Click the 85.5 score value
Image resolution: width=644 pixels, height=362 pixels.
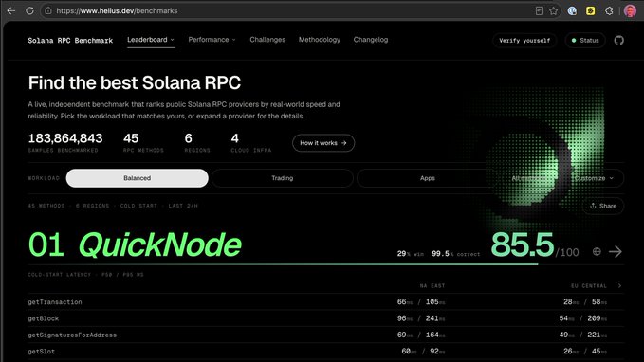pyautogui.click(x=523, y=244)
